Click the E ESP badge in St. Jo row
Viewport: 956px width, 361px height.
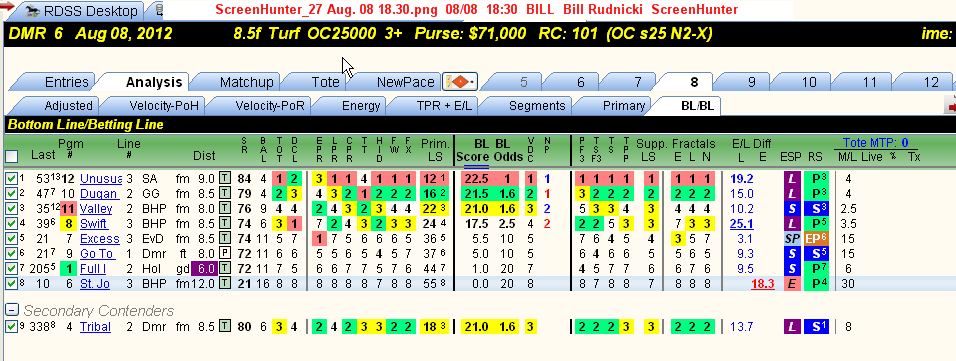[x=792, y=284]
